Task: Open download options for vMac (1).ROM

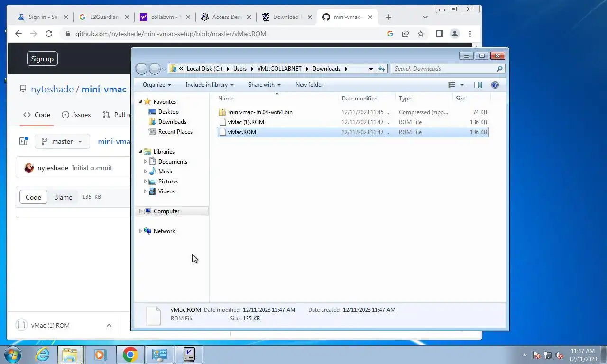Action: [109, 325]
